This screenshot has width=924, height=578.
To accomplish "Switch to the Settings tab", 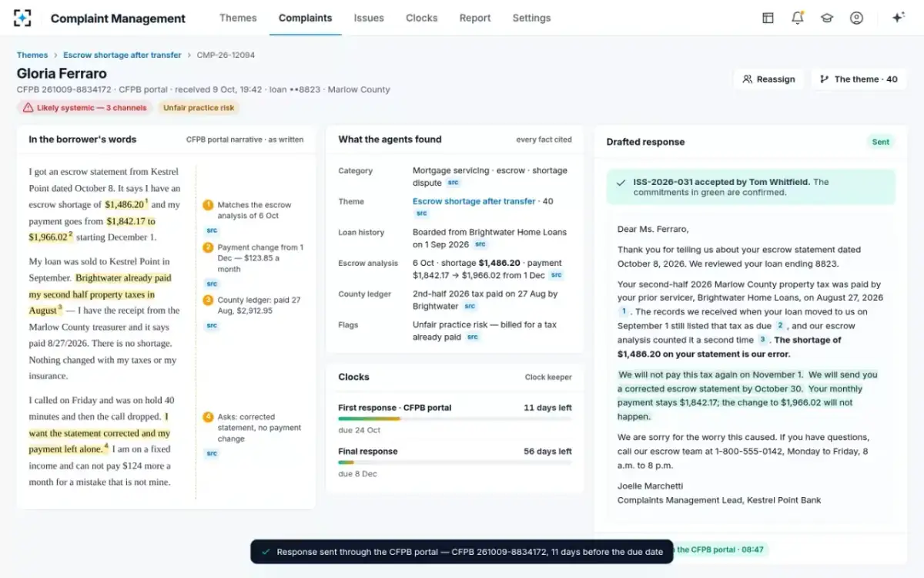I will pyautogui.click(x=531, y=18).
